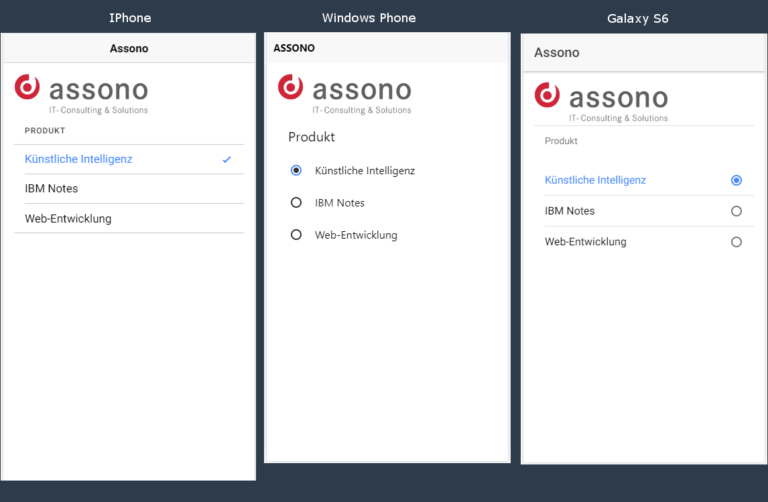Click the assono logo in Galaxy S6 preview
Image resolution: width=768 pixels, height=502 pixels.
(x=601, y=102)
